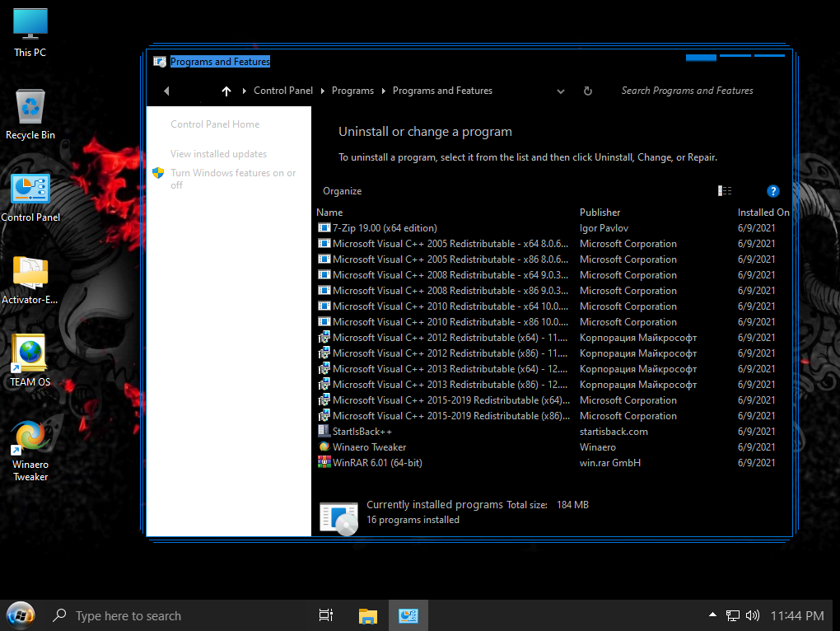The image size is (840, 631).
Task: Show hidden system tray icons
Action: 712,615
